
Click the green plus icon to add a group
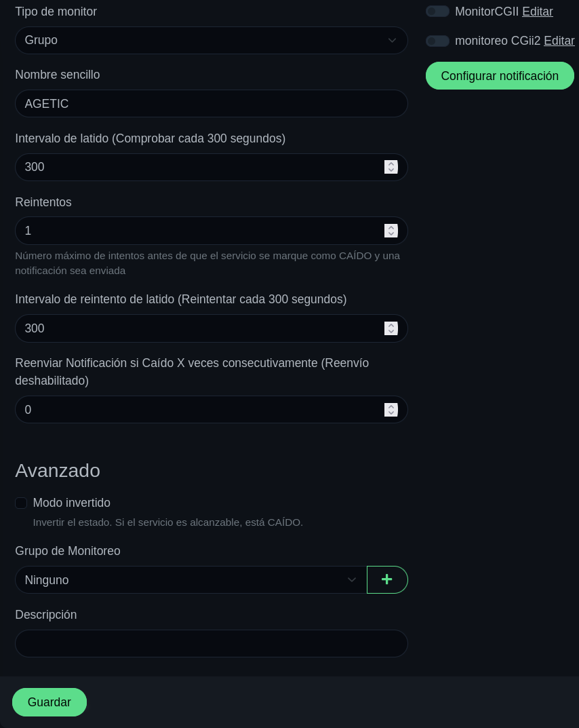(x=387, y=579)
